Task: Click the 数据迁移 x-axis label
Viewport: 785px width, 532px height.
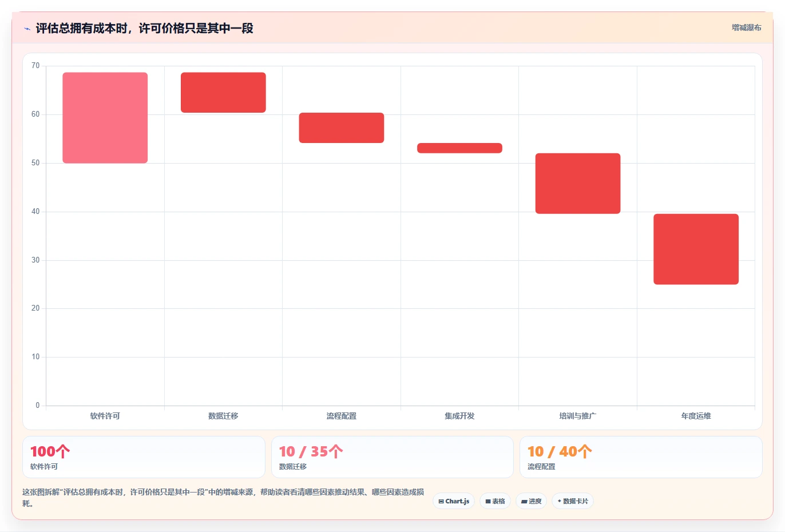Action: click(x=223, y=416)
